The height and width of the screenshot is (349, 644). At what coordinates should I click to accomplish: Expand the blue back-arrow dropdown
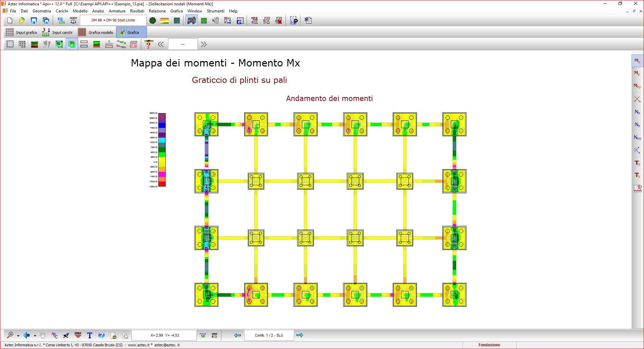pyautogui.click(x=35, y=336)
